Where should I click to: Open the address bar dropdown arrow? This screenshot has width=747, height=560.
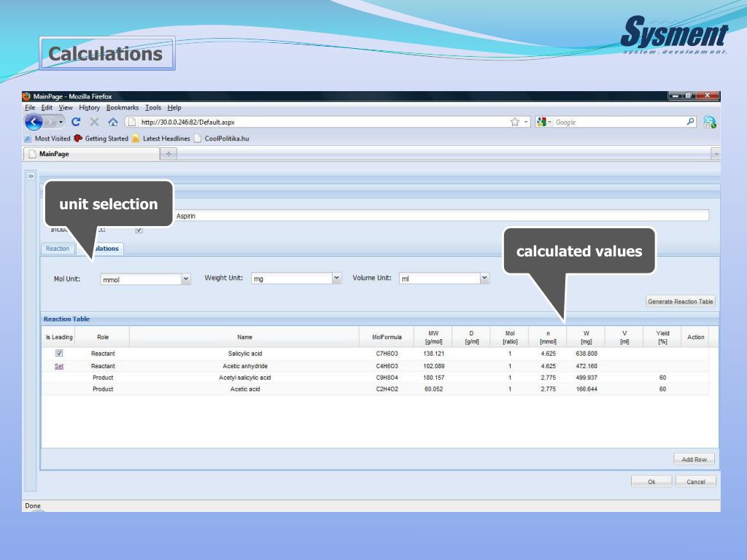coord(526,122)
